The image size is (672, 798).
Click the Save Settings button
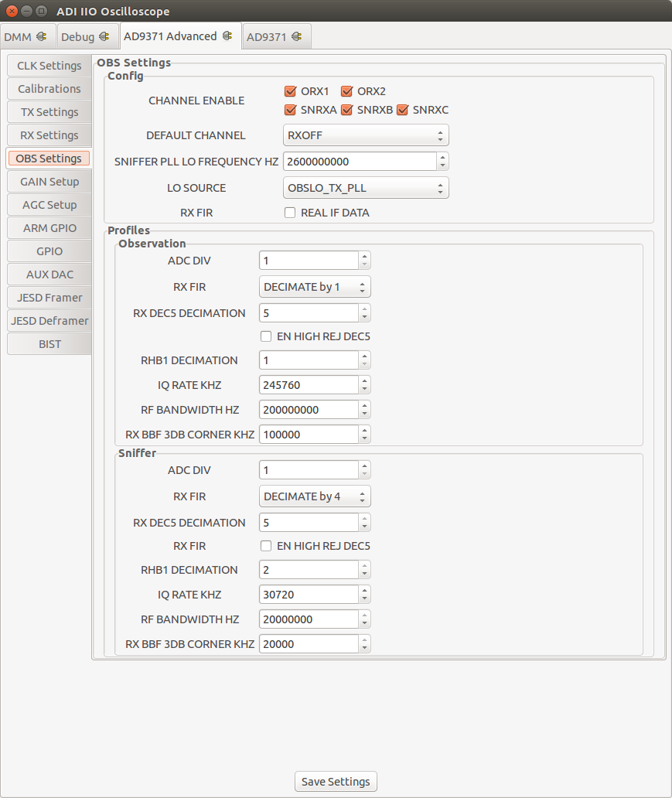point(335,781)
